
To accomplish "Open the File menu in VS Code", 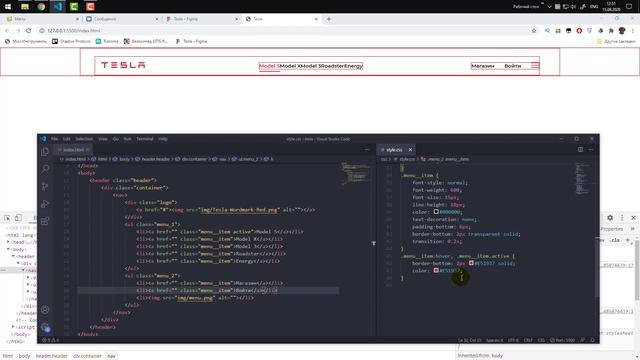I will coord(54,139).
